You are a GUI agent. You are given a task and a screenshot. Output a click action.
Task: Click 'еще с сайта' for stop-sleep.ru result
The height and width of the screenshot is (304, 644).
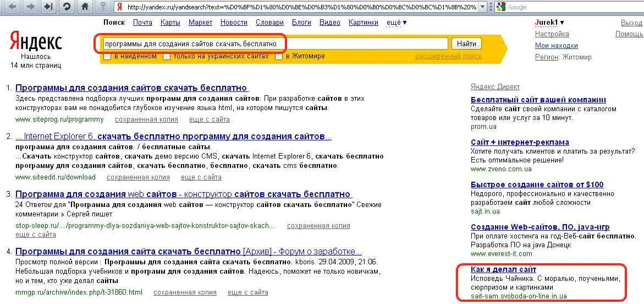coord(36,235)
